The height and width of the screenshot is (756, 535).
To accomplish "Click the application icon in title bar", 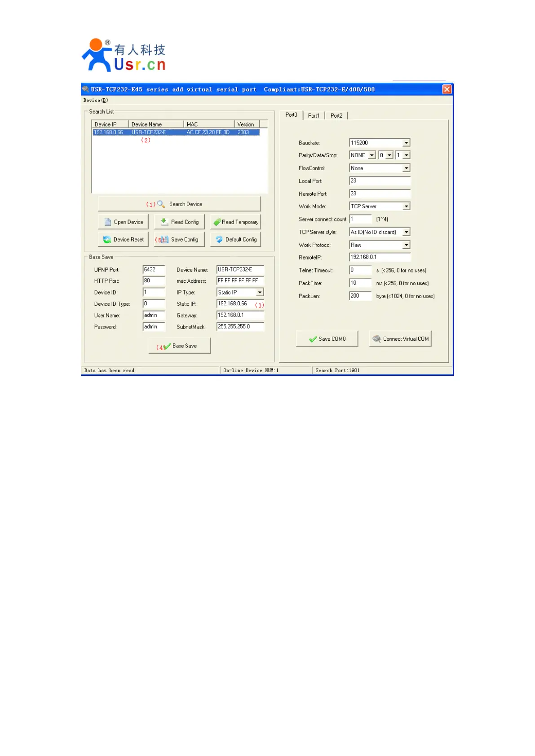I will tap(86, 89).
